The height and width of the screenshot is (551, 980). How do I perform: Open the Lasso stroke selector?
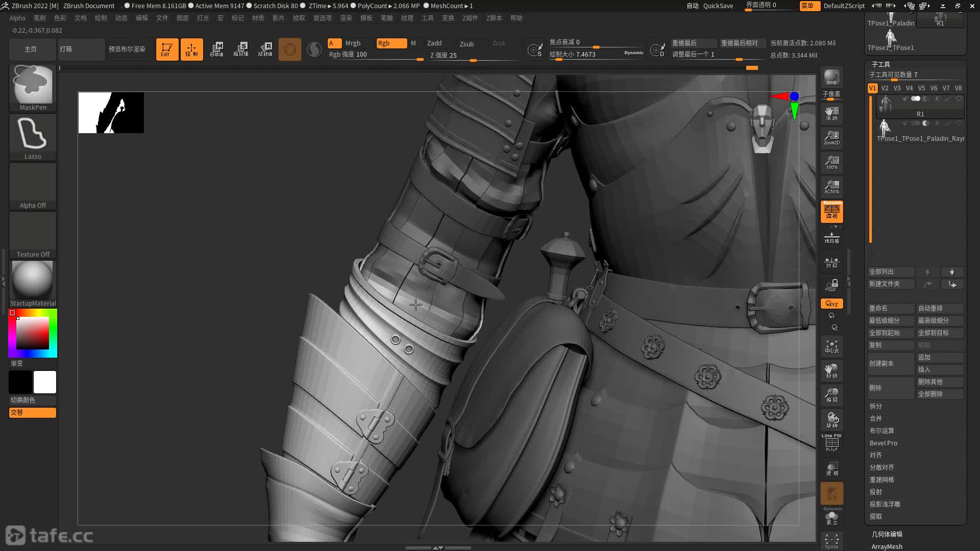point(33,137)
